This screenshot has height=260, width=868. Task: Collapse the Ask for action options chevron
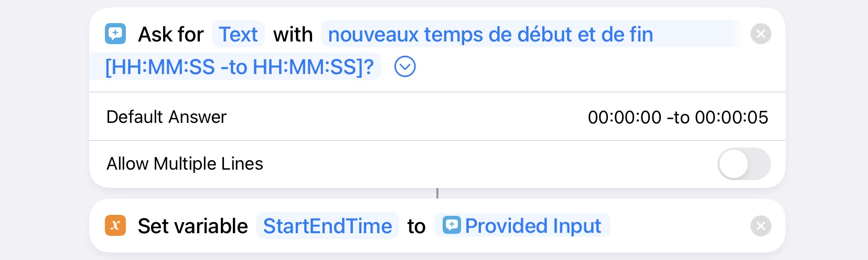[405, 67]
